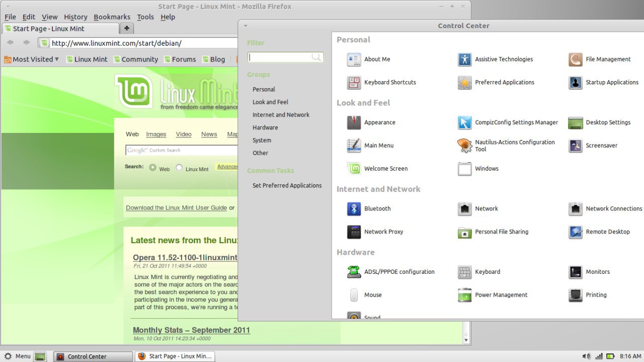Select Start Page - Linux Mint tab
The width and height of the screenshot is (644, 362).
point(60,29)
